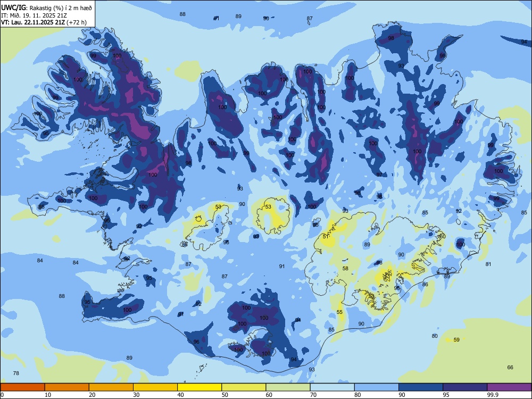Click the '55' humidity value on the map
This screenshot has width=532, height=399.
(x=339, y=312)
